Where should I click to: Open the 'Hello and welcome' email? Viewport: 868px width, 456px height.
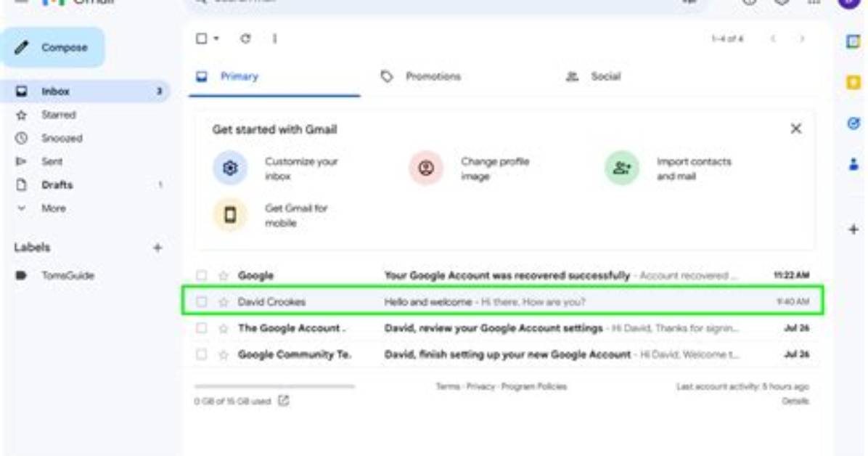(504, 302)
